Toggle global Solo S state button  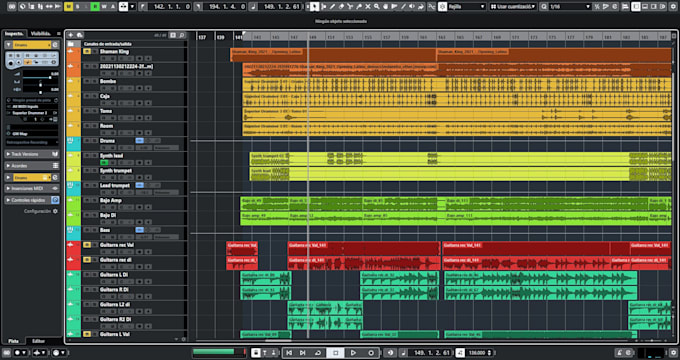[x=78, y=7]
